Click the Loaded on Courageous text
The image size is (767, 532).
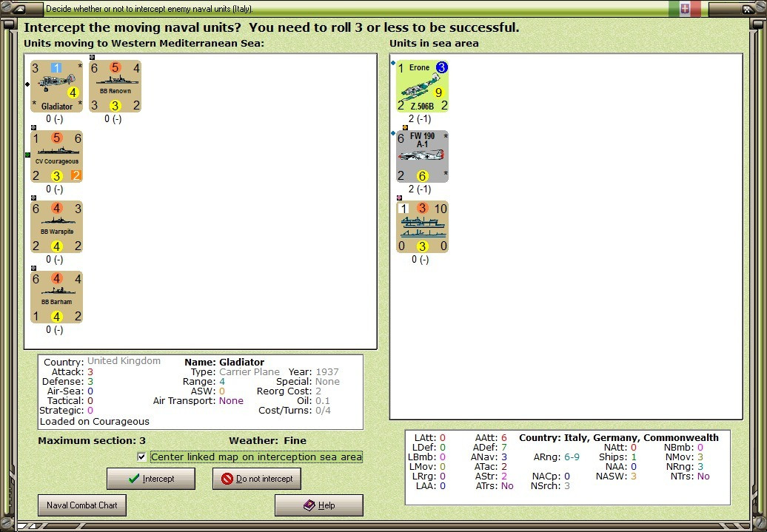(x=95, y=422)
